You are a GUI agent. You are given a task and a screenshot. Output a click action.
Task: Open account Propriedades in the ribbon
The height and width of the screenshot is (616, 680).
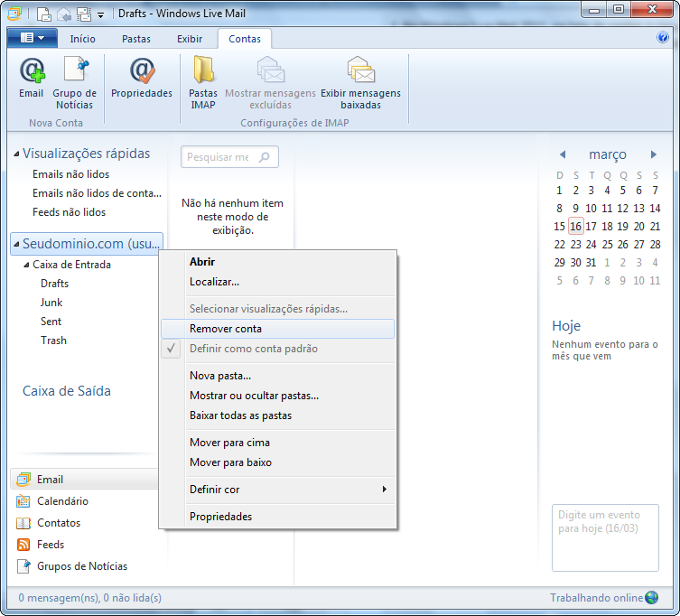coord(142,71)
